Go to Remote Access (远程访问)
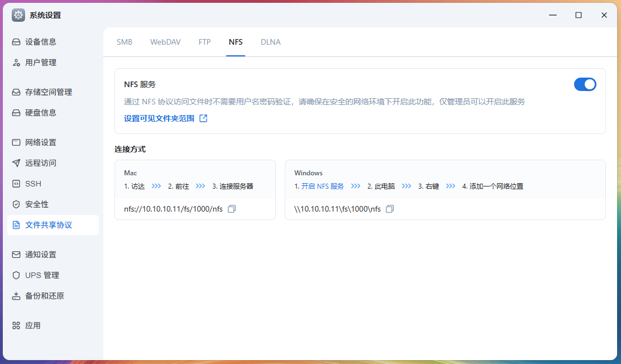Screen dimensions: 621x364 40,163
